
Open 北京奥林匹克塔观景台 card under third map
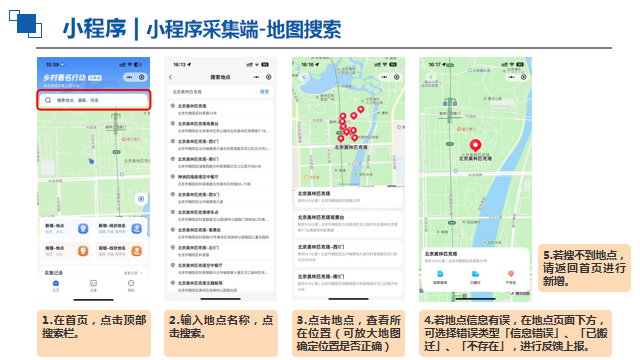coord(348,223)
